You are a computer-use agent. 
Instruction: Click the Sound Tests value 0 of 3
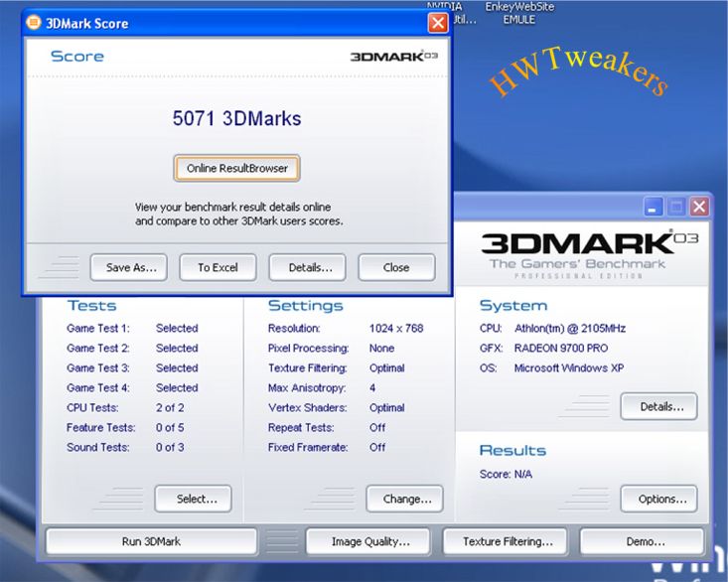[170, 447]
